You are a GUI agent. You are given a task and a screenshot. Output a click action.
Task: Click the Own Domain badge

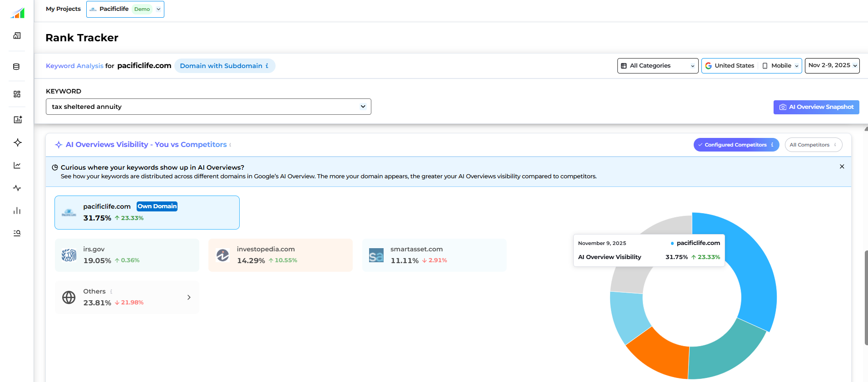tap(157, 206)
